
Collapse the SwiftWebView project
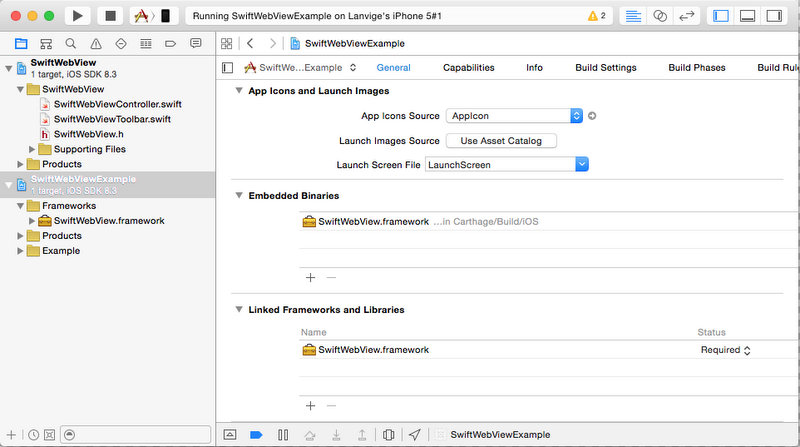tap(8, 68)
